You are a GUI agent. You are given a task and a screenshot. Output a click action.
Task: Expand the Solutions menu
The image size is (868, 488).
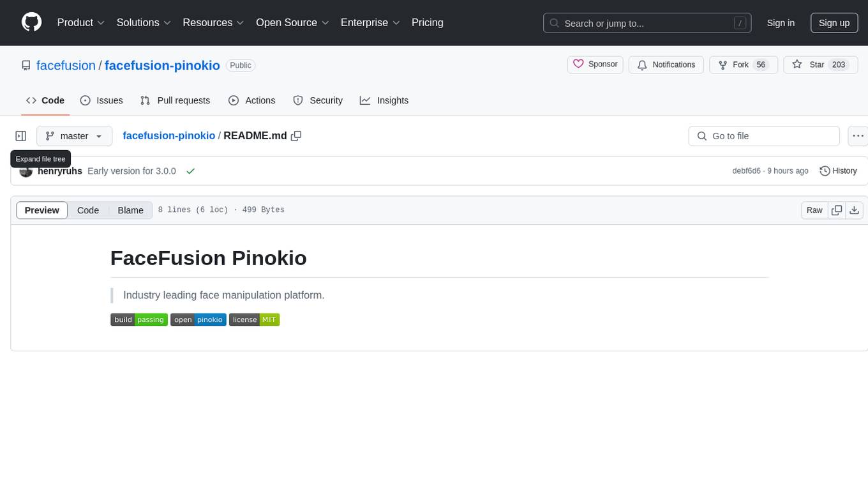[144, 22]
